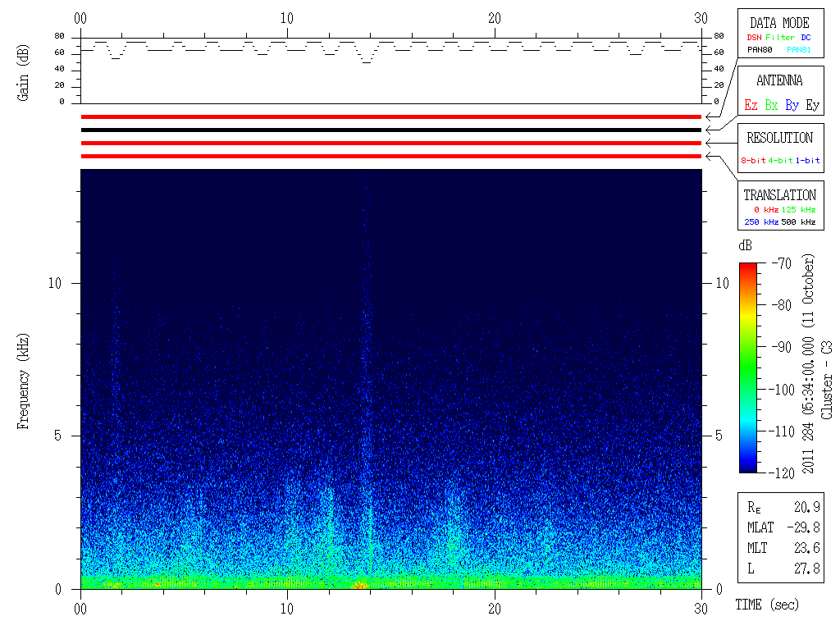Click the bottom time axis label 30

pyautogui.click(x=701, y=609)
